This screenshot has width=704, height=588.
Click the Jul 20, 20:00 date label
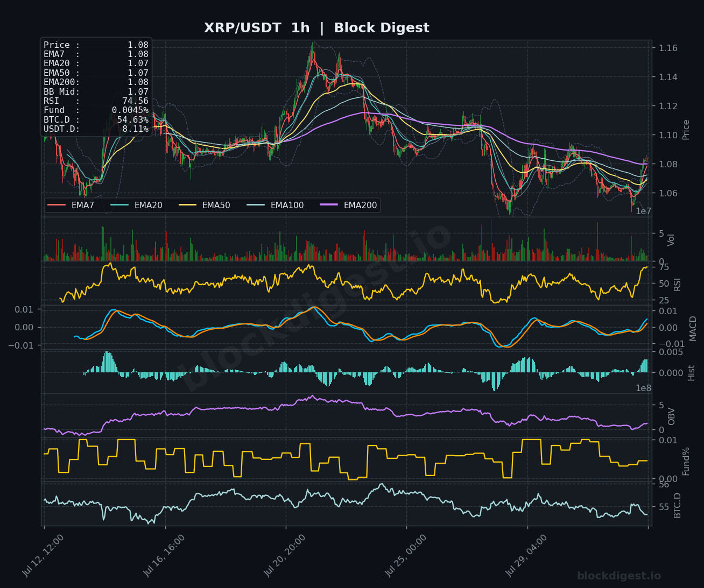click(285, 556)
